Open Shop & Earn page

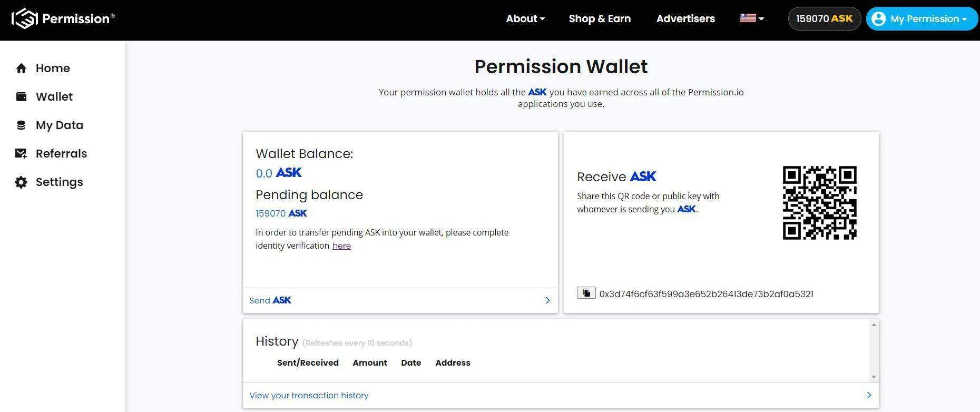pos(600,18)
